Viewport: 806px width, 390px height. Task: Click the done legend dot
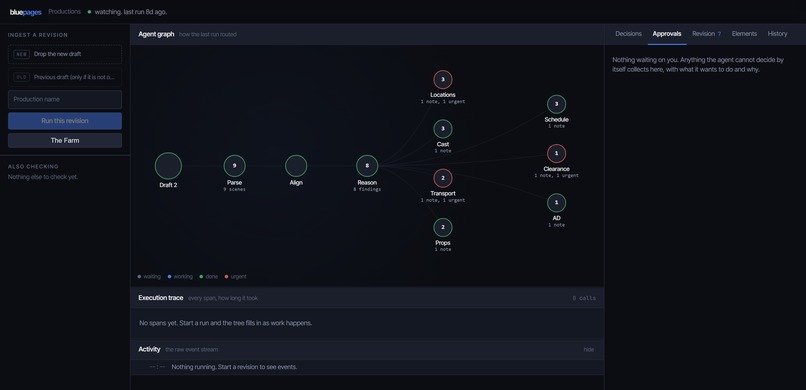(x=201, y=276)
